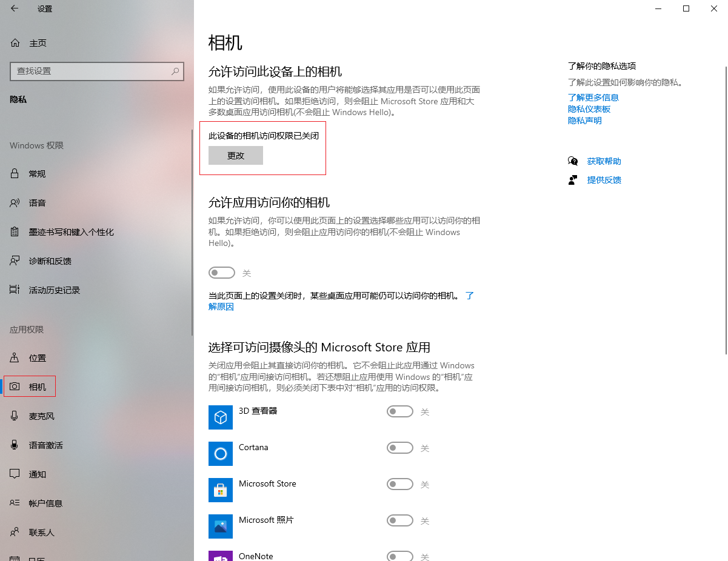Click the 了解更多信息 link
The width and height of the screenshot is (728, 561).
tap(593, 98)
